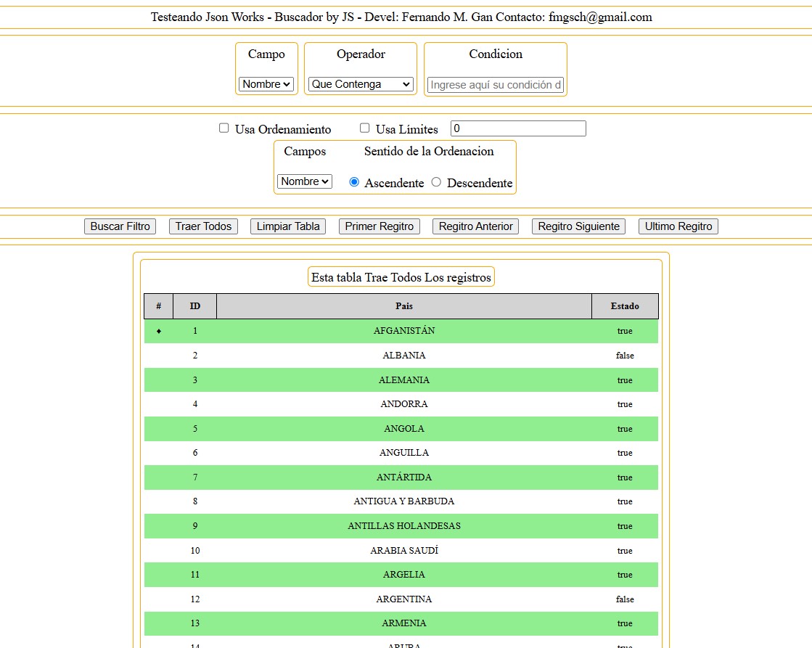Click the Pais column header
The image size is (812, 648).
404,305
